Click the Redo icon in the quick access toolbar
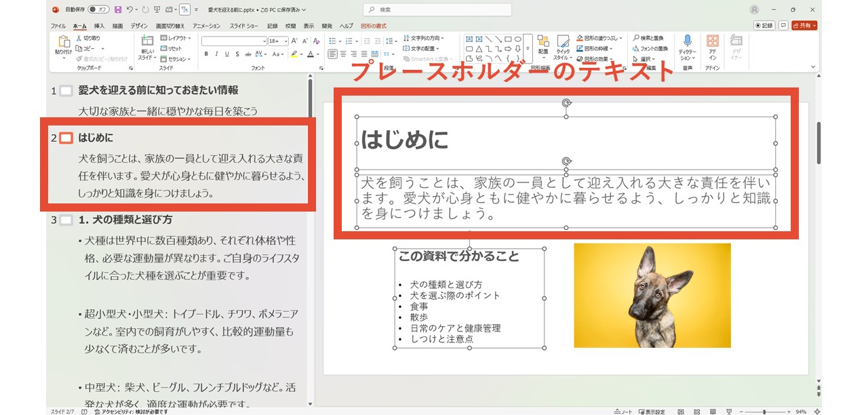Image resolution: width=868 pixels, height=415 pixels. click(x=145, y=9)
